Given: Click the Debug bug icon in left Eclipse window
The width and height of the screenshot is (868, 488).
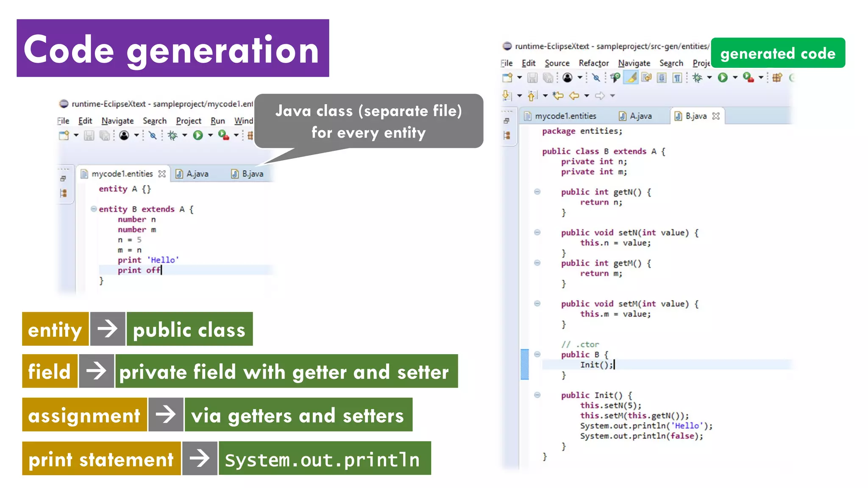Looking at the screenshot, I should (x=172, y=136).
